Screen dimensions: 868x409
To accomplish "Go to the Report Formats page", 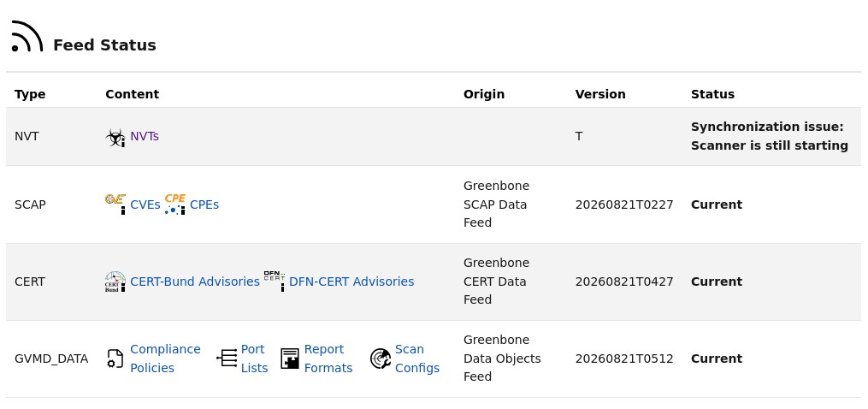I will click(x=328, y=359).
